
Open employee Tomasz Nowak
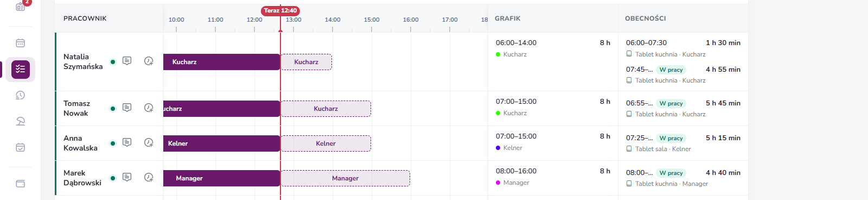pyautogui.click(x=76, y=108)
